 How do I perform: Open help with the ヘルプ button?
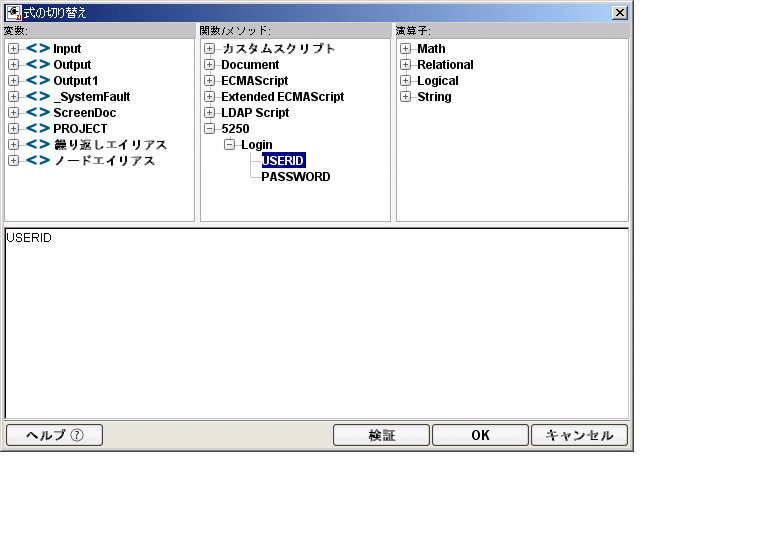coord(54,435)
